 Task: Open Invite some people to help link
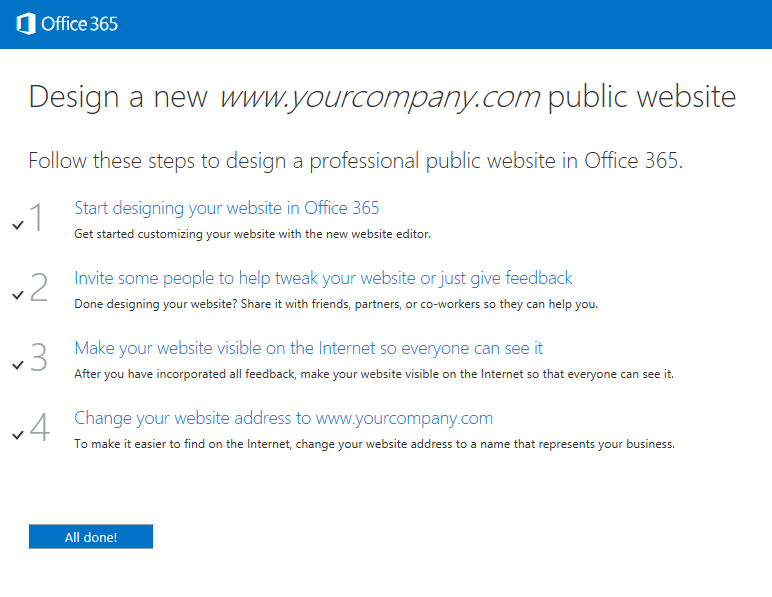click(323, 278)
